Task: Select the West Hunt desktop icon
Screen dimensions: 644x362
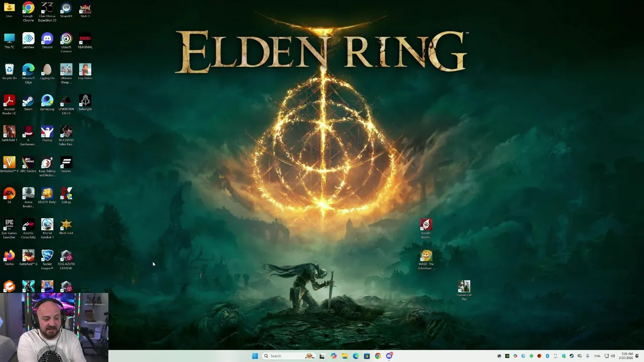Action: (66, 227)
